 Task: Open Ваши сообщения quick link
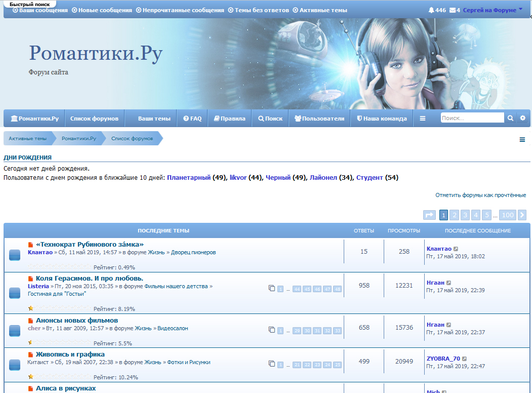[40, 10]
